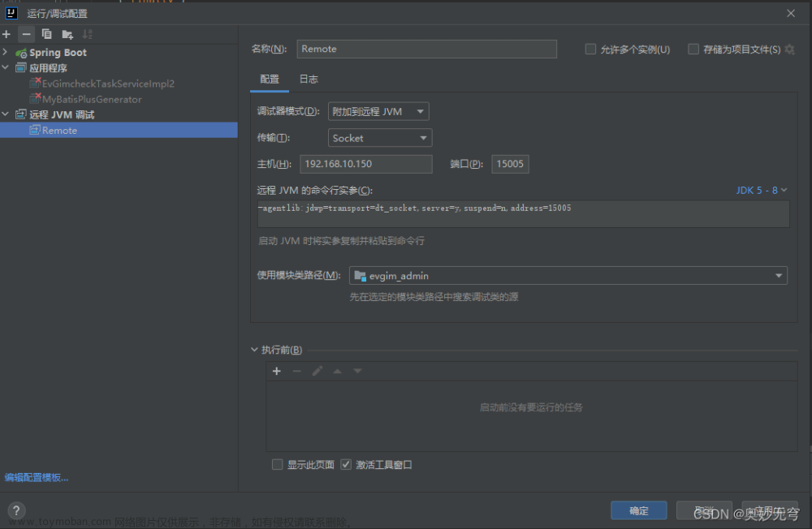Close the run/debug configurations dialog
Viewport: 812px width, 529px height.
pyautogui.click(x=790, y=14)
